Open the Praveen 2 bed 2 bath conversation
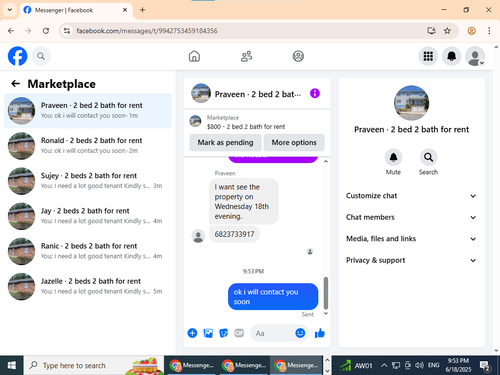 (x=88, y=111)
